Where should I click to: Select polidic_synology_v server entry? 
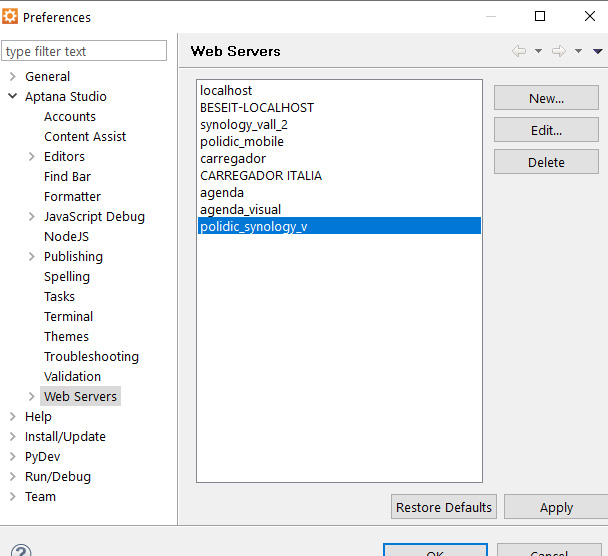[339, 226]
